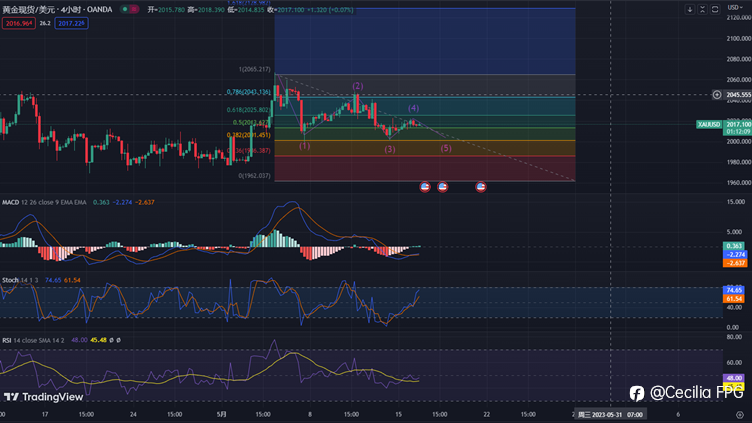Click the blue buy price 2017.22
Viewport: 752px width, 423px height.
point(71,23)
